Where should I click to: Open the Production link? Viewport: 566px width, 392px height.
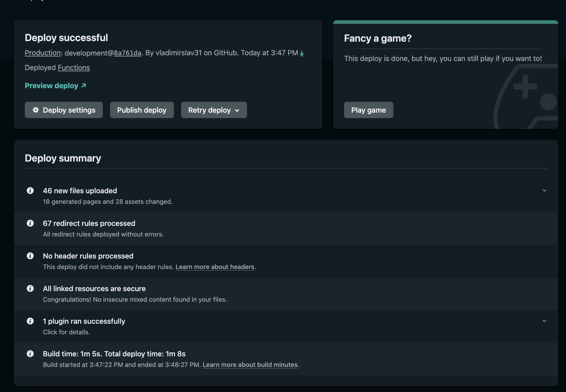(43, 53)
